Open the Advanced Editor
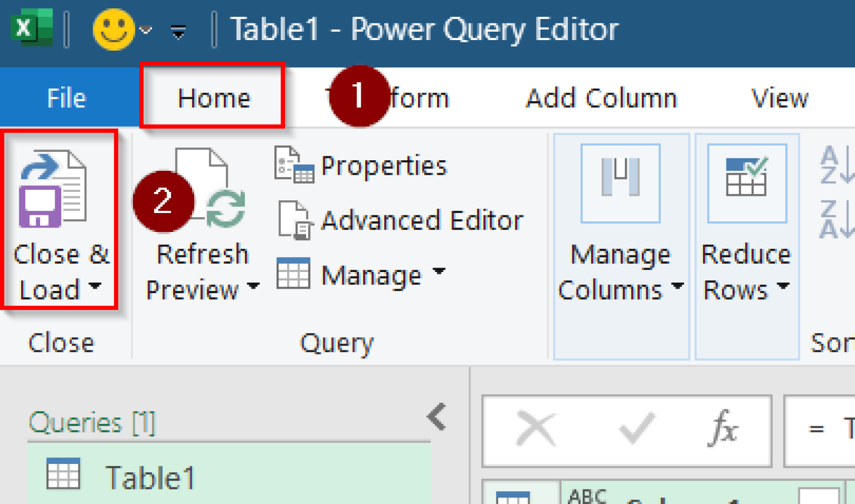This screenshot has height=504, width=855. click(401, 220)
